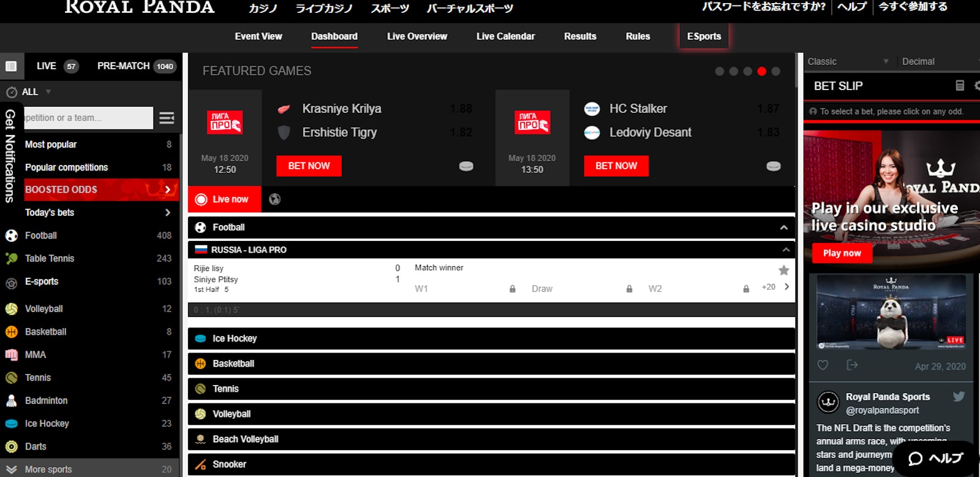Select the last featured games carousel dot
Image resolution: width=980 pixels, height=477 pixels.
[775, 71]
